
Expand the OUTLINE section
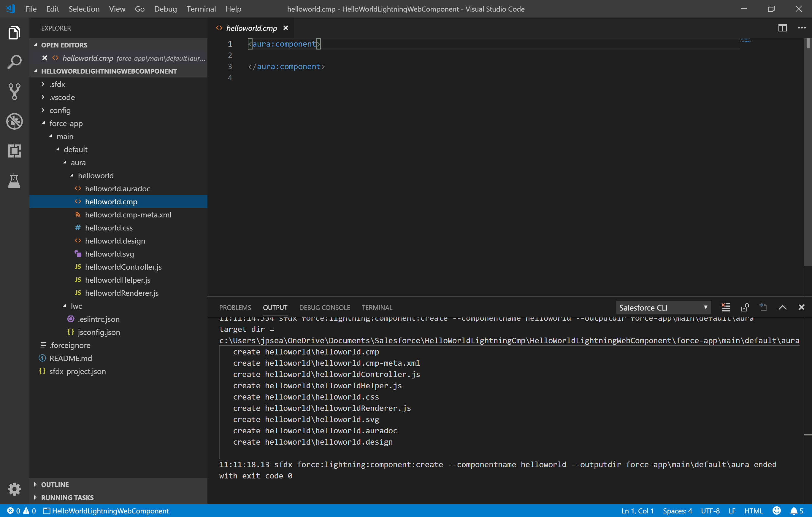click(55, 484)
